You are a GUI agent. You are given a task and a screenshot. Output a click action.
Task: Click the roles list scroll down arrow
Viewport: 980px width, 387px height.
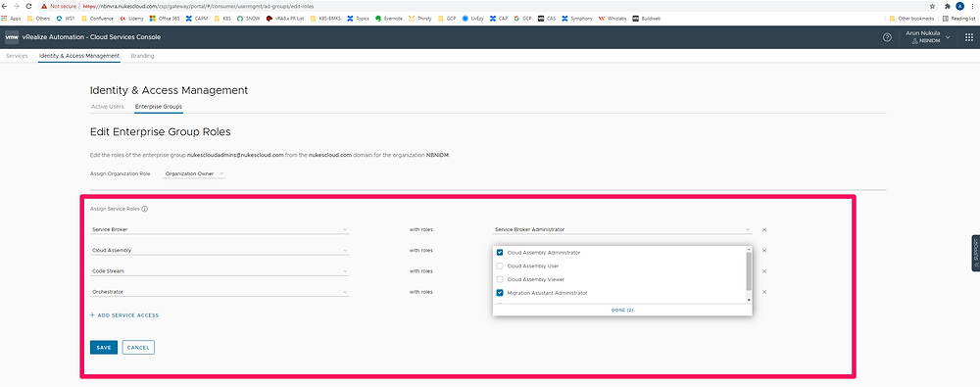click(750, 300)
